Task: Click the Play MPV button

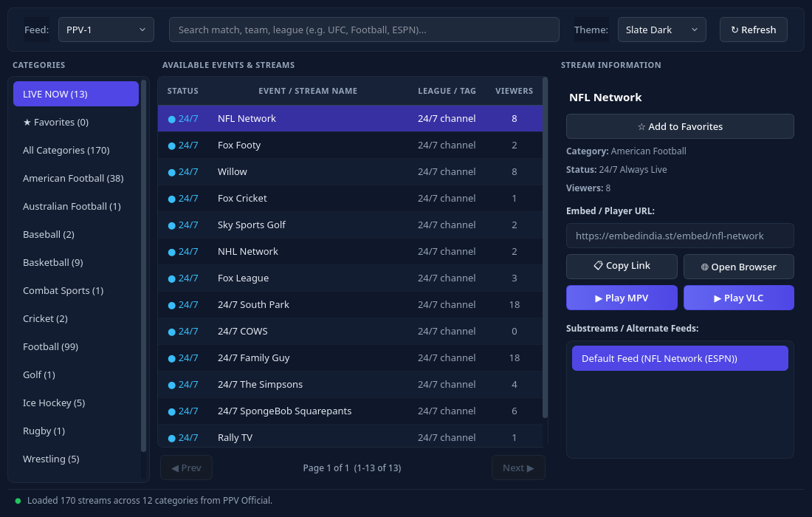Action: (622, 298)
